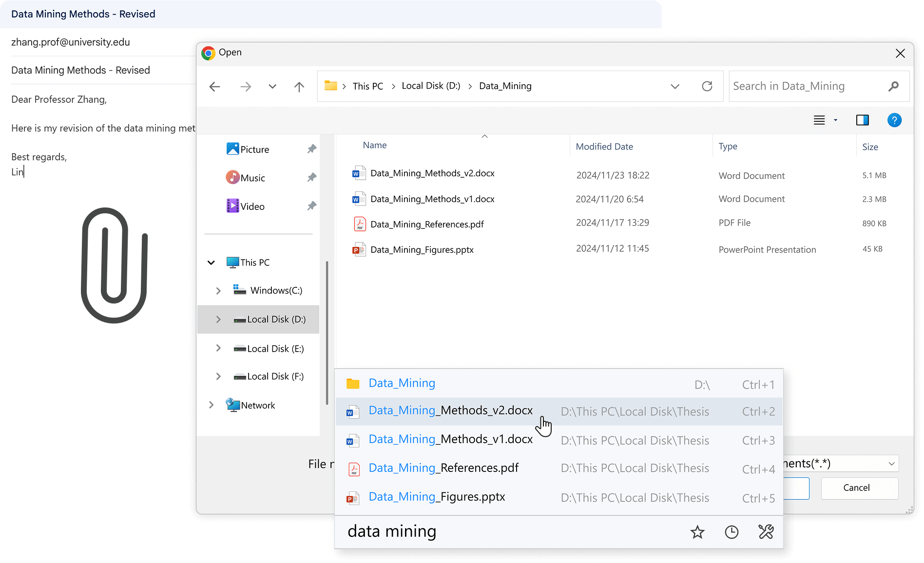Screen dimensions: 924x563
Task: Close the Open dialog
Action: (900, 53)
